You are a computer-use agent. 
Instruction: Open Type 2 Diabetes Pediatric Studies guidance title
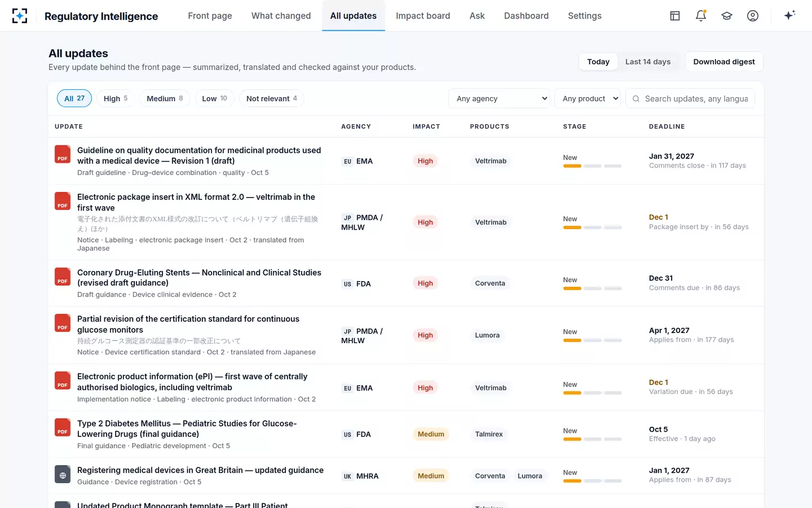tap(187, 428)
